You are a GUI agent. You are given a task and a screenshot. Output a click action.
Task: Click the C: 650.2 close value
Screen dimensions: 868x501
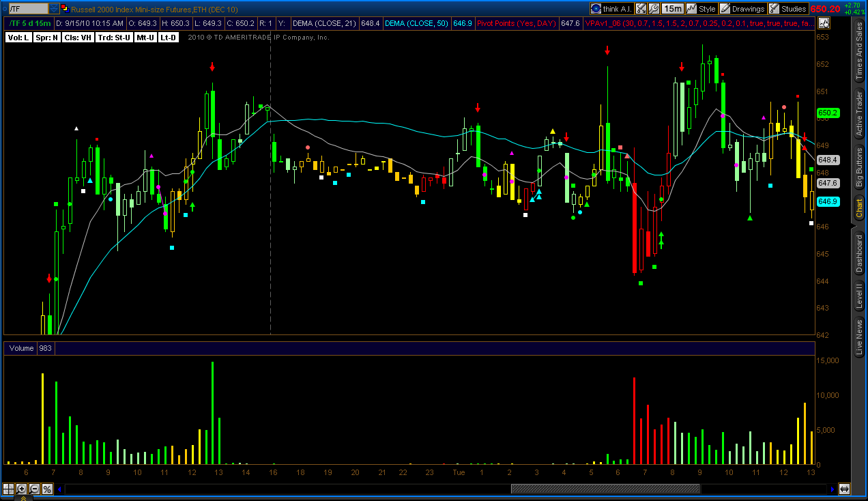point(240,23)
